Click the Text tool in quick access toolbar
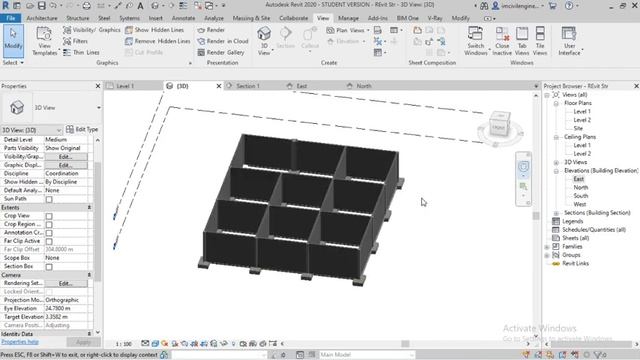 coord(140,6)
